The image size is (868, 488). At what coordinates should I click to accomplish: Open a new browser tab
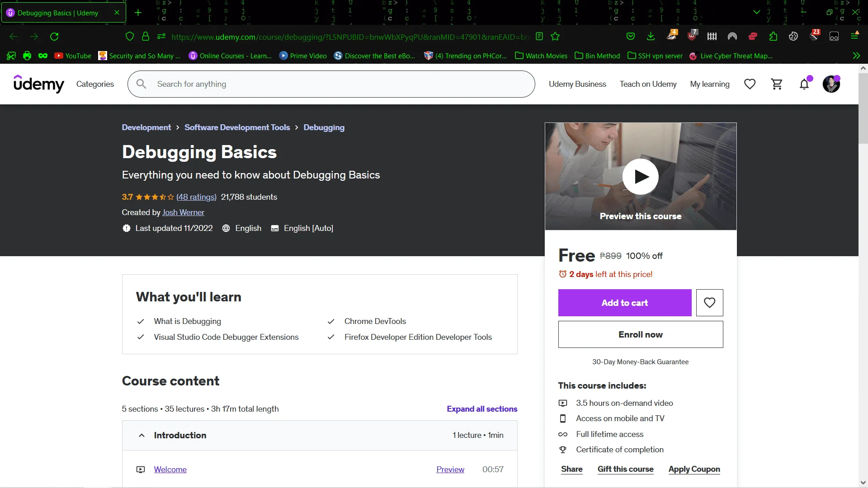point(138,13)
